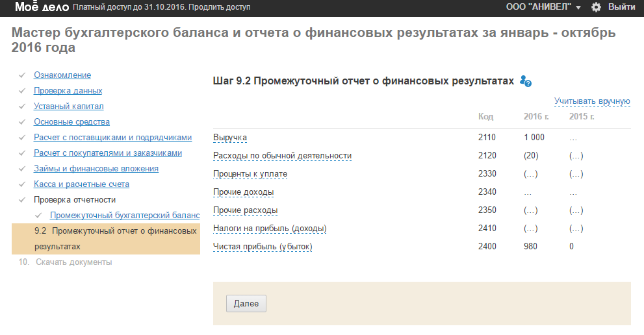The image size is (644, 335).
Task: Click the Выручка row label
Action: [230, 138]
